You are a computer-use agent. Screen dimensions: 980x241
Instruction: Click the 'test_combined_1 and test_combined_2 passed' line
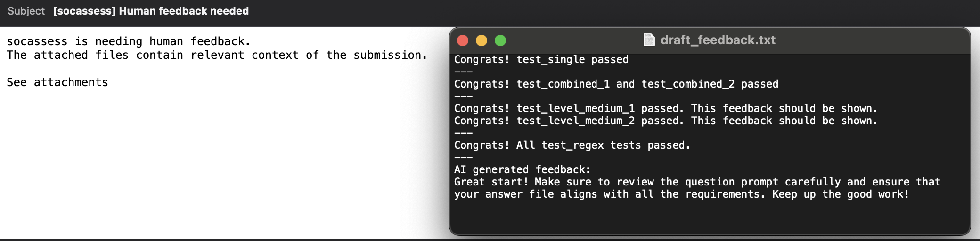click(616, 84)
